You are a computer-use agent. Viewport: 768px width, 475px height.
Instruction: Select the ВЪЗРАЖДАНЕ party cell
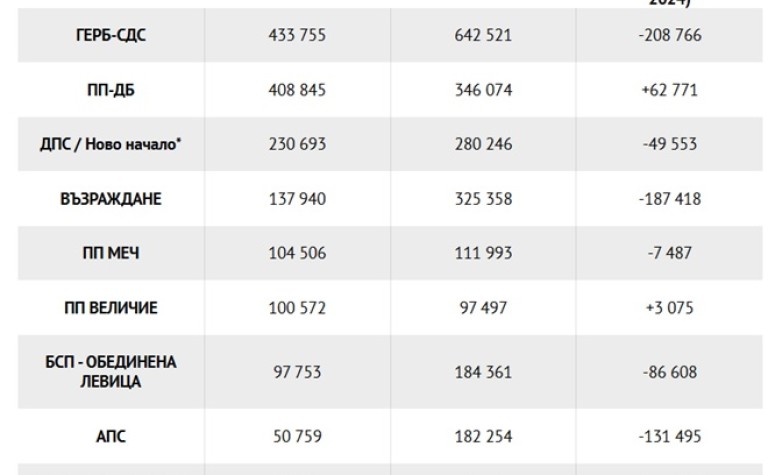click(x=110, y=199)
